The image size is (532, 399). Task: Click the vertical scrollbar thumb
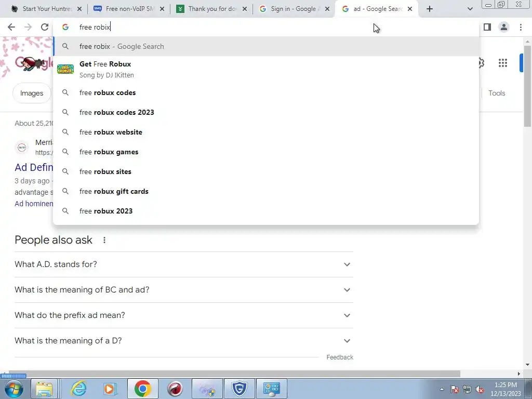(x=527, y=86)
